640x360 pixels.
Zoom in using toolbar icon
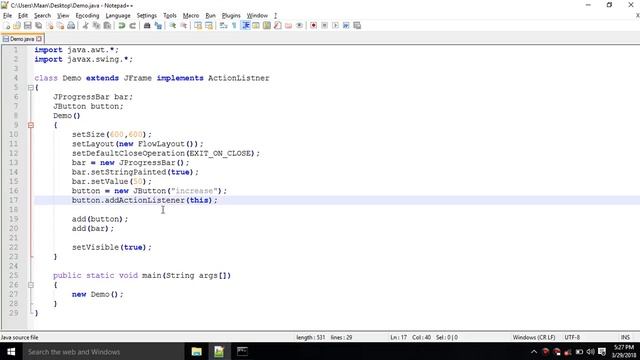pos(173,26)
